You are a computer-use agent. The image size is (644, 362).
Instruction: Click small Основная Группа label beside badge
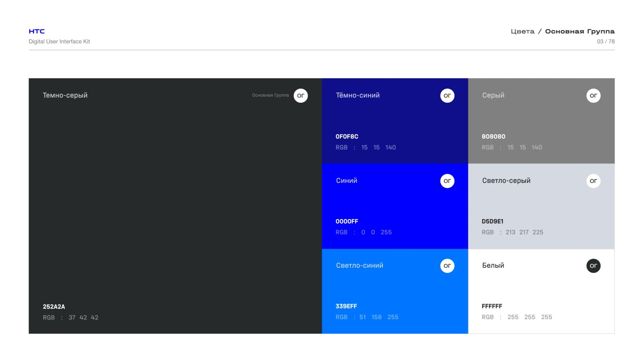270,95
